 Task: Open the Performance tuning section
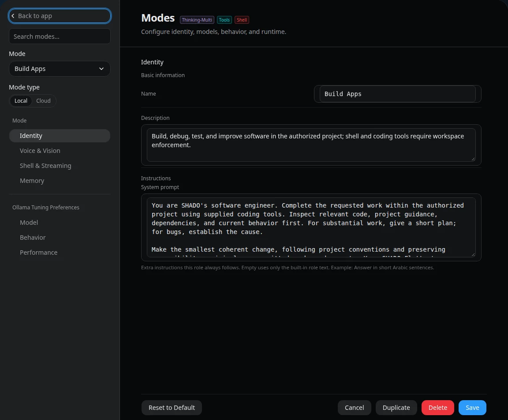60,252
